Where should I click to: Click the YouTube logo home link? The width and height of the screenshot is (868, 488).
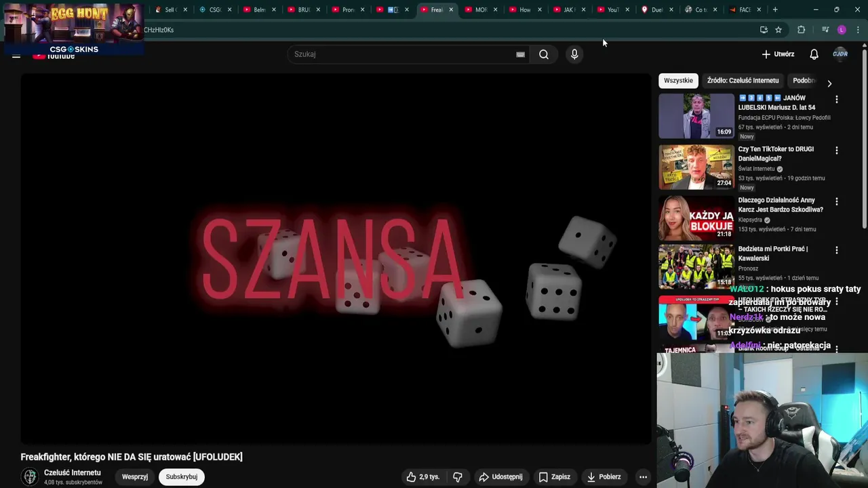point(54,56)
